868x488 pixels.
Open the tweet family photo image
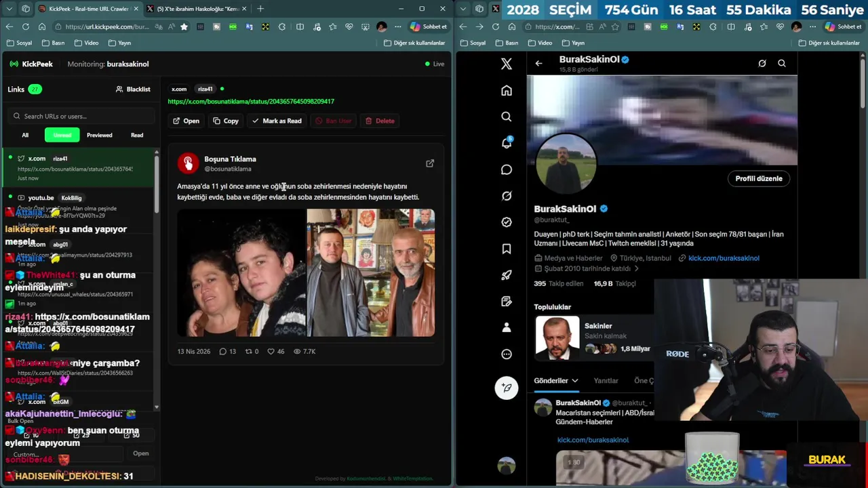pos(306,272)
